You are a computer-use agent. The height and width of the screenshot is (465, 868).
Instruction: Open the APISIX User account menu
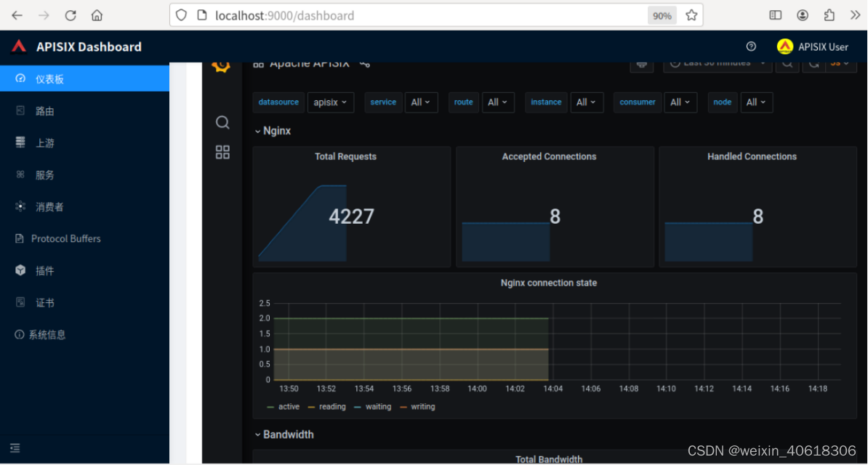813,47
